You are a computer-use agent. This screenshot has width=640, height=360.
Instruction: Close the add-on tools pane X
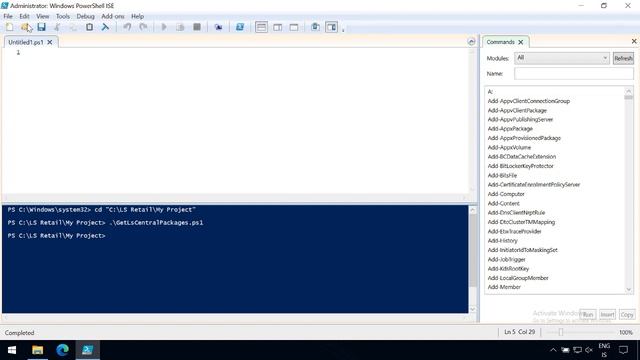point(634,41)
